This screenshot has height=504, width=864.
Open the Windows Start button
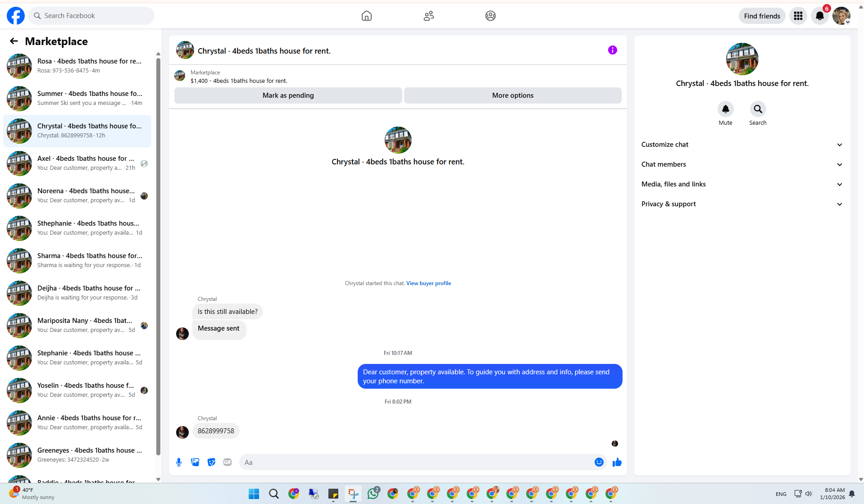point(254,494)
